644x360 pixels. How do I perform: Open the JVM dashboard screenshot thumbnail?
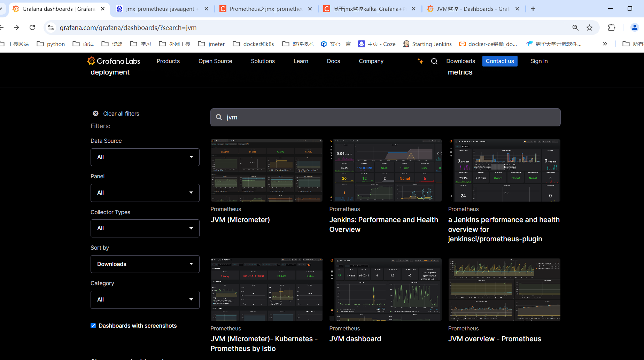386,290
